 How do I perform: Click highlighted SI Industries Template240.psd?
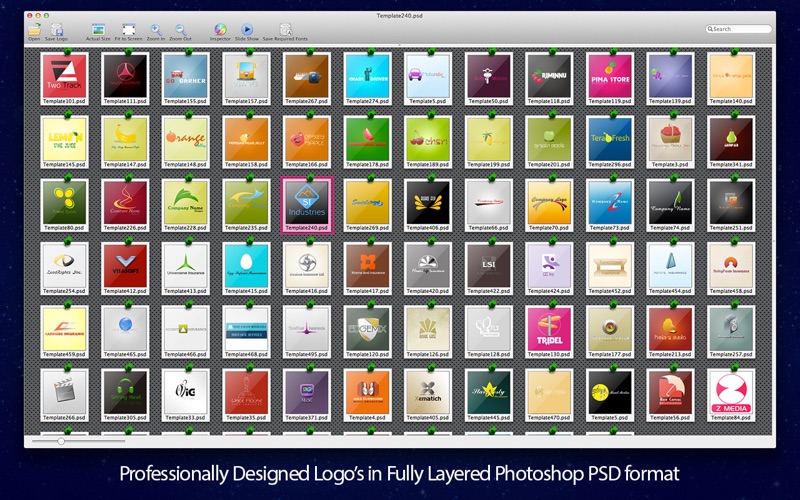click(x=307, y=203)
